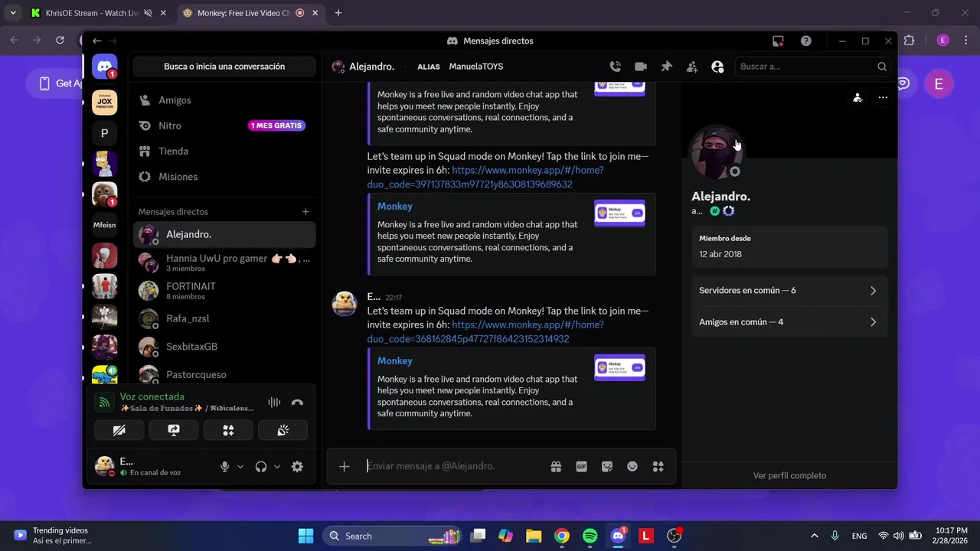This screenshot has height=551, width=980.
Task: Show pinned messages in this chat
Action: tap(666, 67)
